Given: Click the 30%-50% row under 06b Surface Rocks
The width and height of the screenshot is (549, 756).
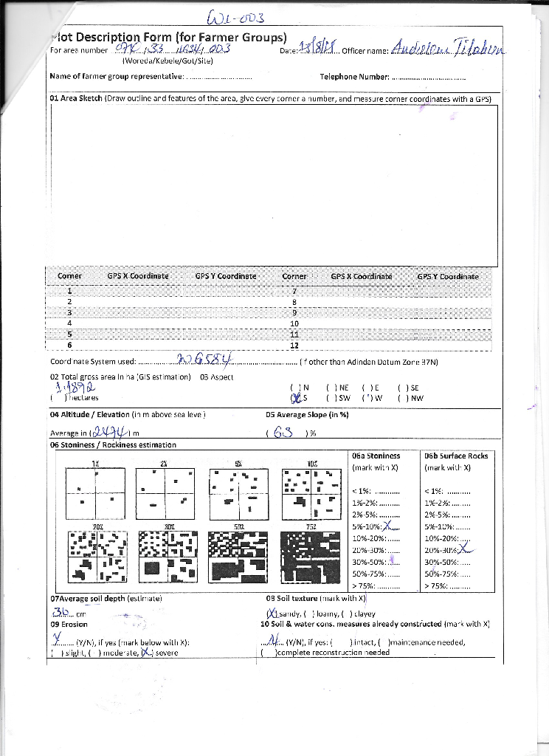Looking at the screenshot, I should (x=448, y=562).
